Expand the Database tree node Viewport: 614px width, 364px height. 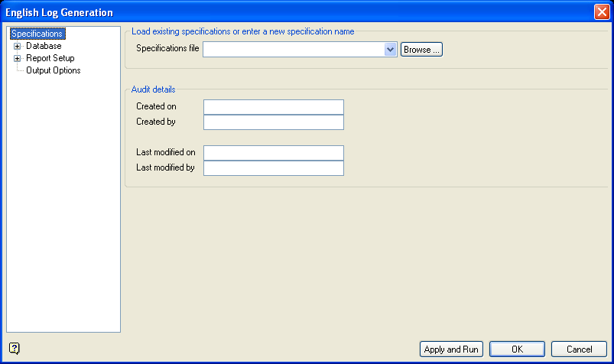point(17,46)
